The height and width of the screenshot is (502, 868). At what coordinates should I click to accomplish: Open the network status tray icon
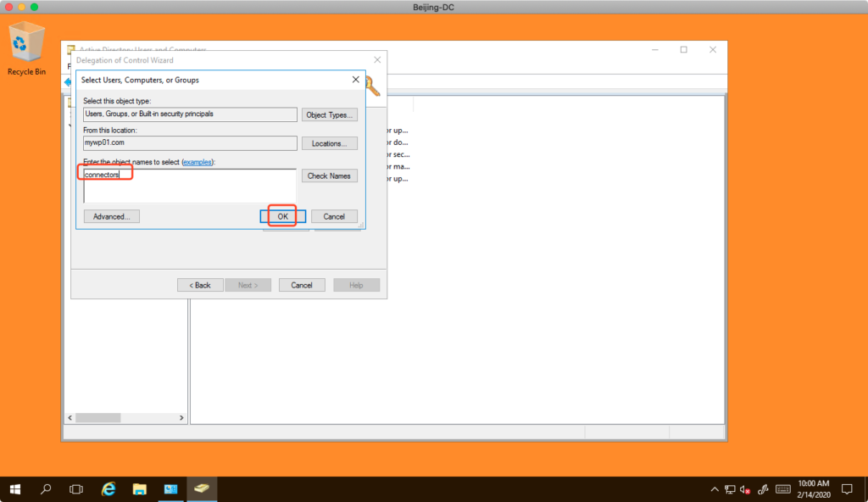click(x=729, y=489)
